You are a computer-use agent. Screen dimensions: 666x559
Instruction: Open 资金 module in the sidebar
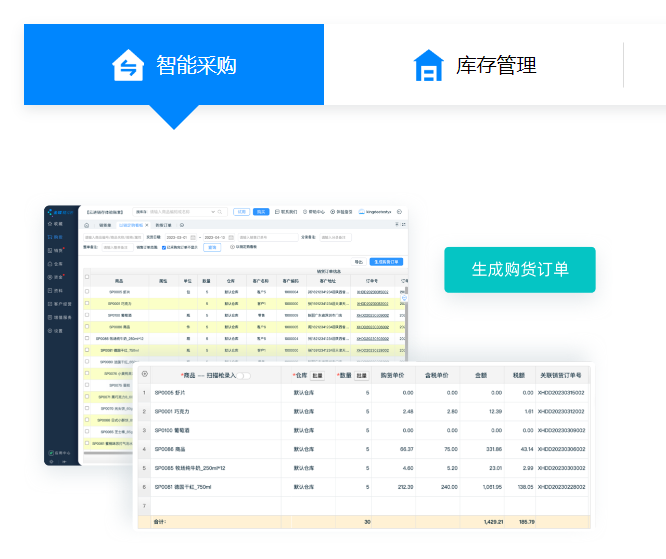coord(56,277)
